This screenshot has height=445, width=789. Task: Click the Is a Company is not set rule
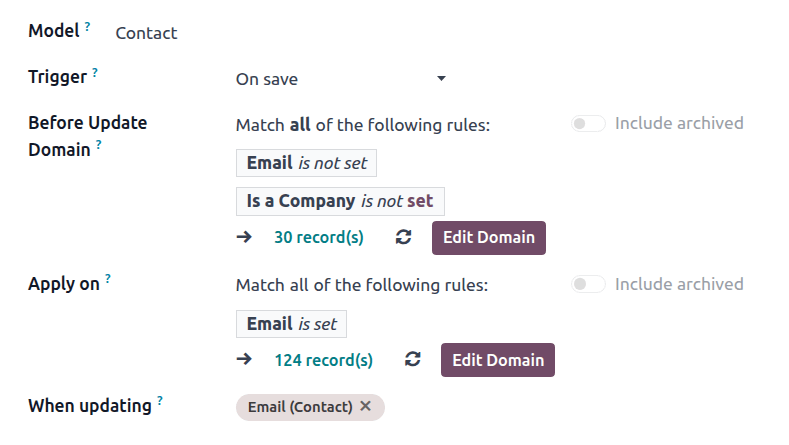pyautogui.click(x=340, y=201)
